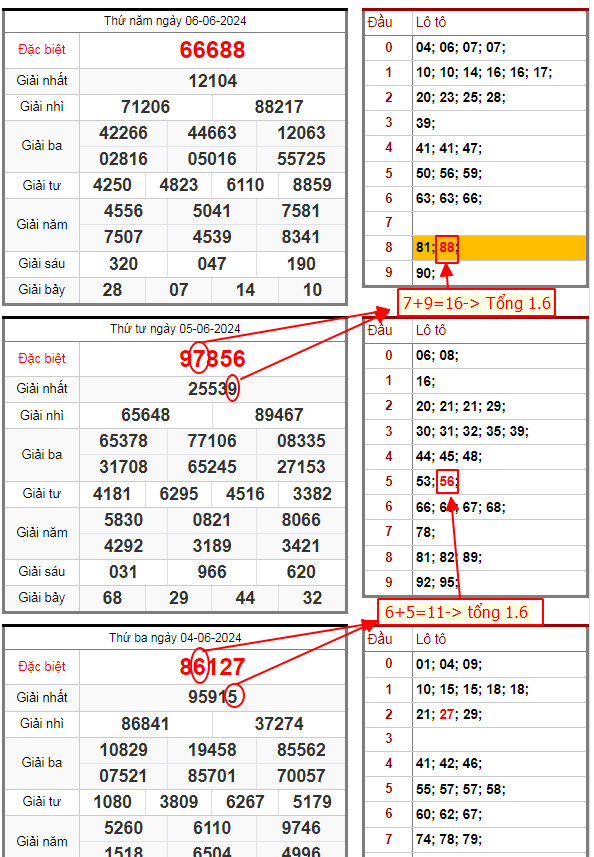
Task: Click first prize number 95915
Action: [x=213, y=697]
